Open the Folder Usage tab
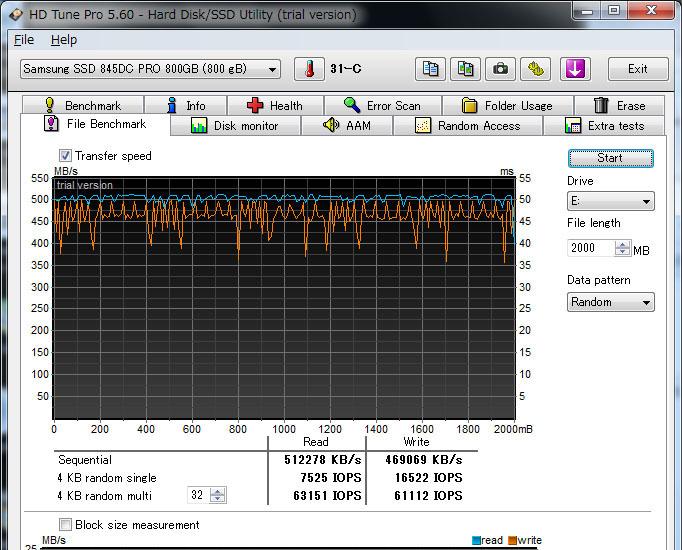This screenshot has height=550, width=682. pos(507,105)
